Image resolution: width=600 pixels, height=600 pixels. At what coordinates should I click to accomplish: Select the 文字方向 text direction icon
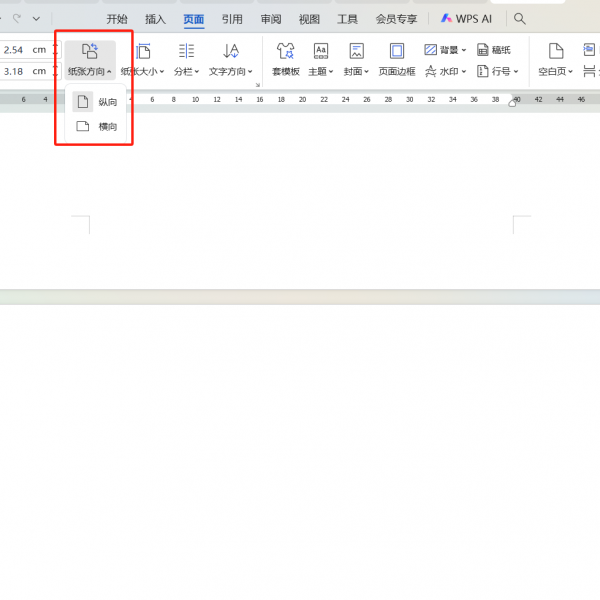click(x=231, y=52)
